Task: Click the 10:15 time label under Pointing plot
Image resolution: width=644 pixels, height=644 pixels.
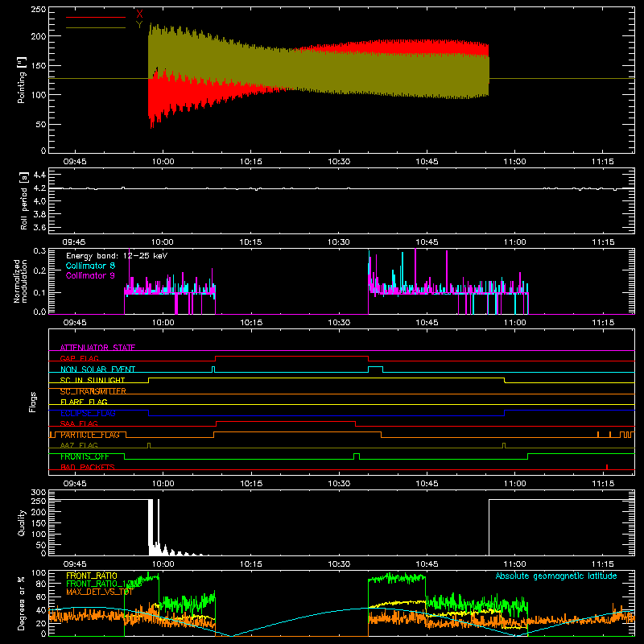Action: [251, 162]
